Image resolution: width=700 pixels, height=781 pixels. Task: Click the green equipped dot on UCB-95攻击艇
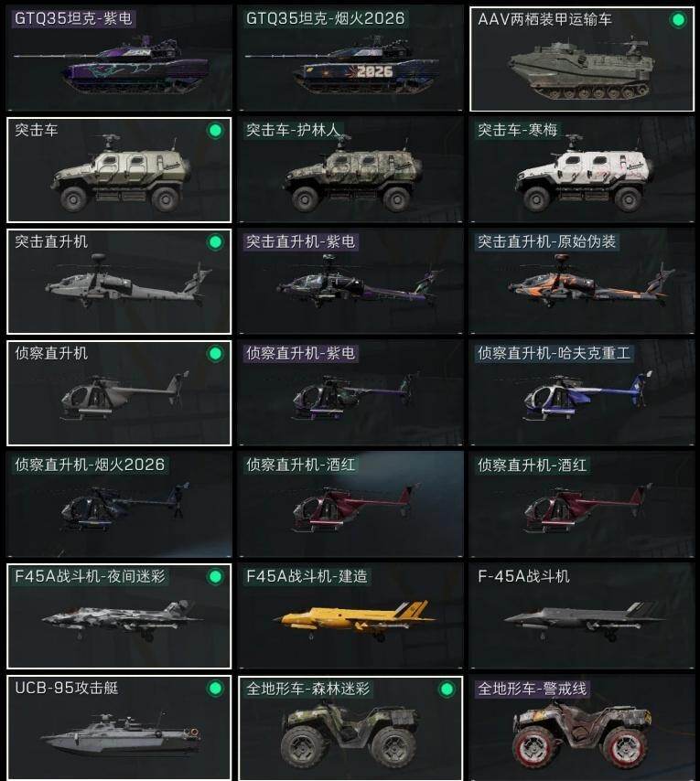tap(215, 689)
